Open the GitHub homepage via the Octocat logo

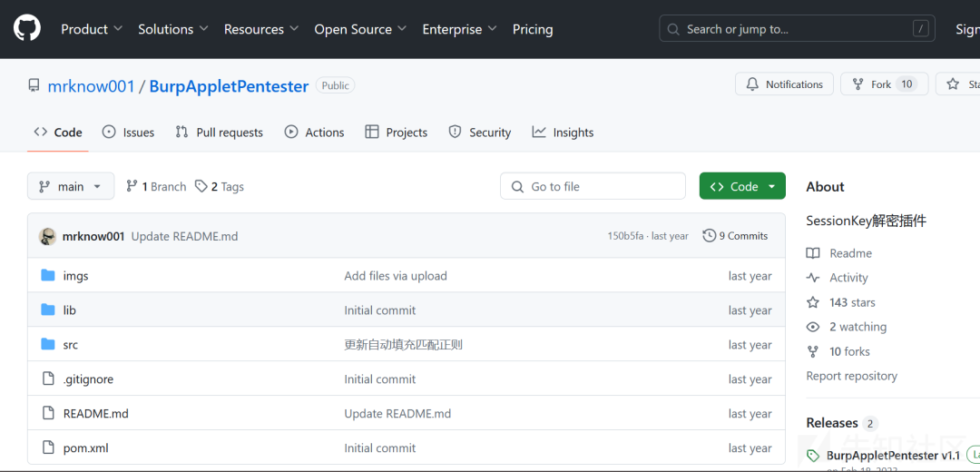(x=27, y=29)
